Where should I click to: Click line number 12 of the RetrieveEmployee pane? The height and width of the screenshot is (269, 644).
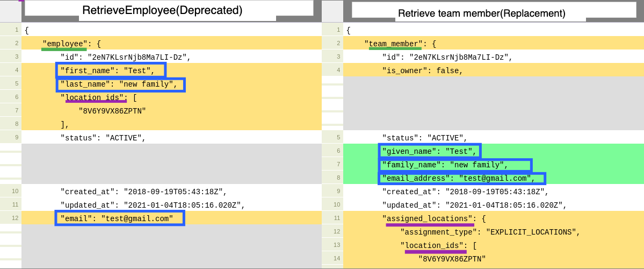tap(15, 218)
